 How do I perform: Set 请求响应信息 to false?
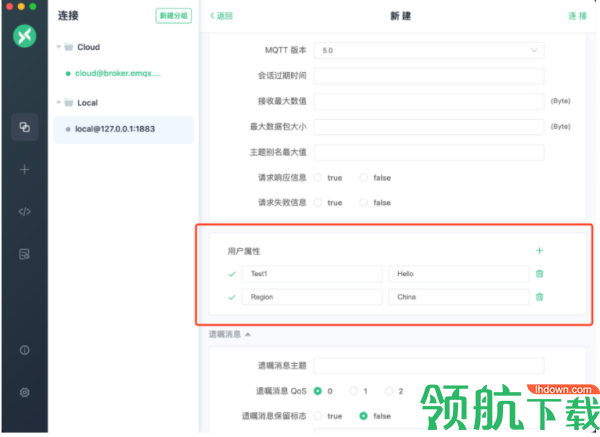coord(364,178)
